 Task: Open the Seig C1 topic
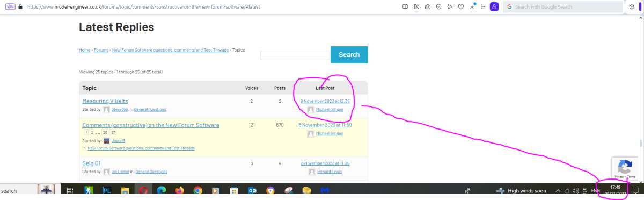click(x=91, y=163)
